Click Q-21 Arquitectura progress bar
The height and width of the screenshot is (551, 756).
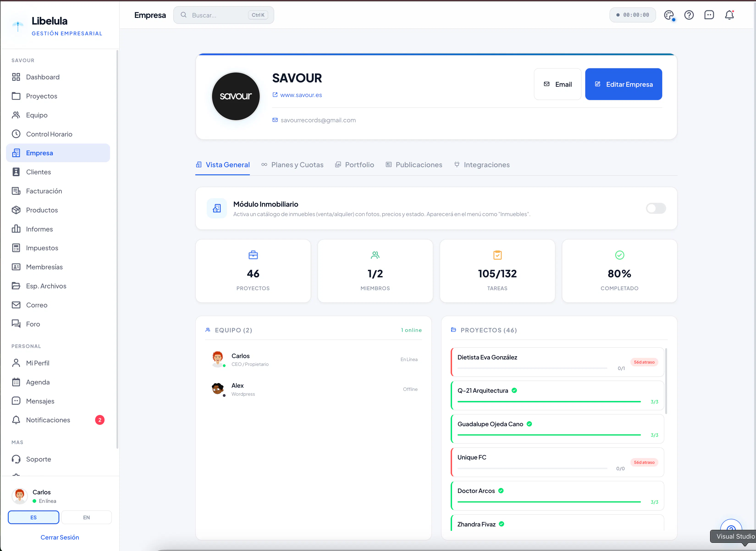549,402
